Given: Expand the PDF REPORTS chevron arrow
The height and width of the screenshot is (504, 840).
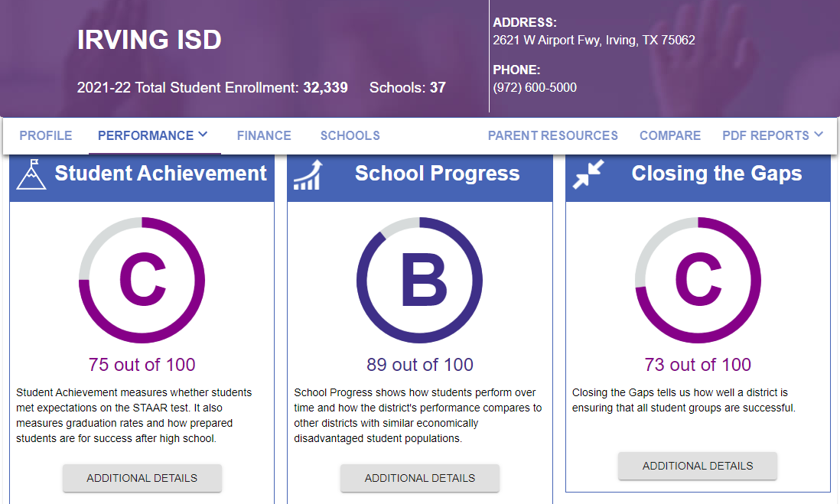Looking at the screenshot, I should (818, 135).
